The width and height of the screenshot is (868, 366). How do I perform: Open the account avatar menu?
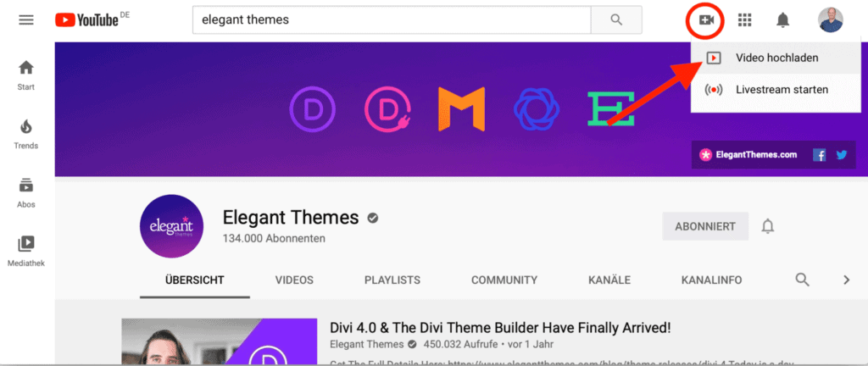point(831,19)
